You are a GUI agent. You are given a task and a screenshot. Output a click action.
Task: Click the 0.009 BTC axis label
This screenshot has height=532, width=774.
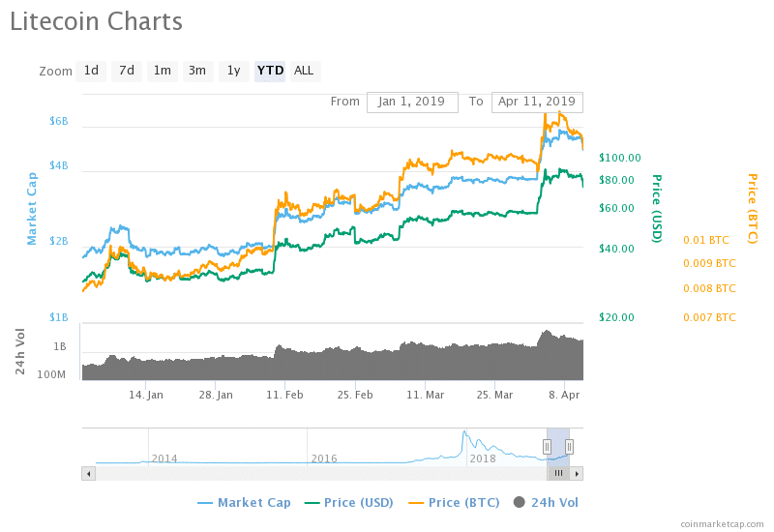point(709,264)
